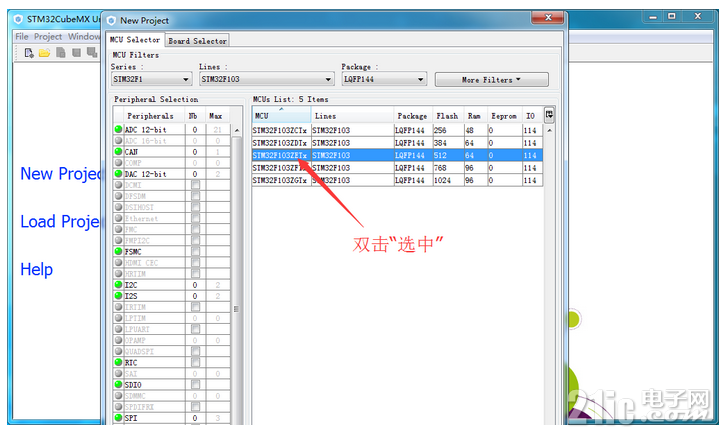The image size is (721, 432).
Task: Click Load Project link in main window
Action: click(60, 221)
